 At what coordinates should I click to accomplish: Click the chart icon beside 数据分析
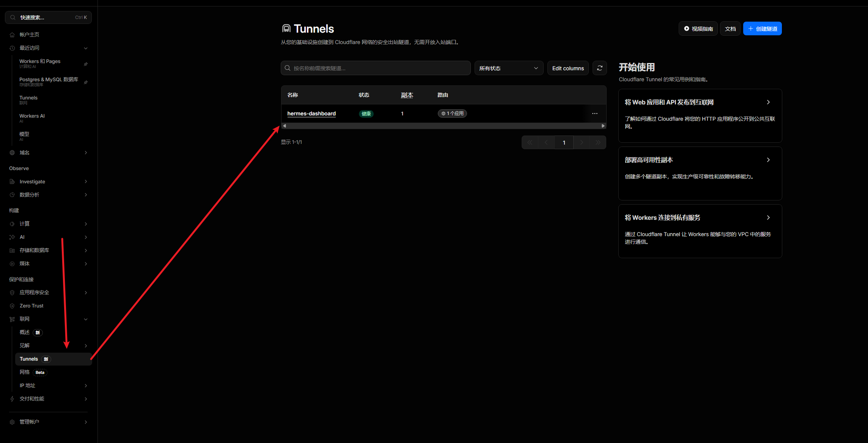(12, 195)
